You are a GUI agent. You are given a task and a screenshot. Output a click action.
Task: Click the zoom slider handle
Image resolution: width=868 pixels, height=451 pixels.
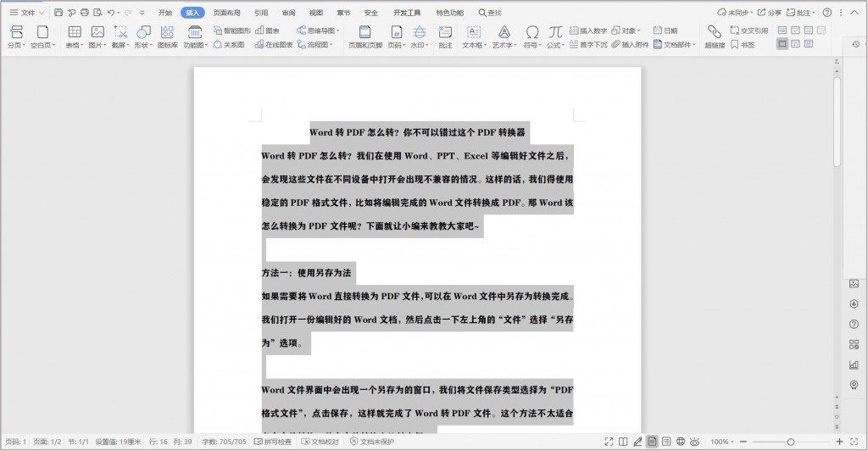pyautogui.click(x=791, y=442)
